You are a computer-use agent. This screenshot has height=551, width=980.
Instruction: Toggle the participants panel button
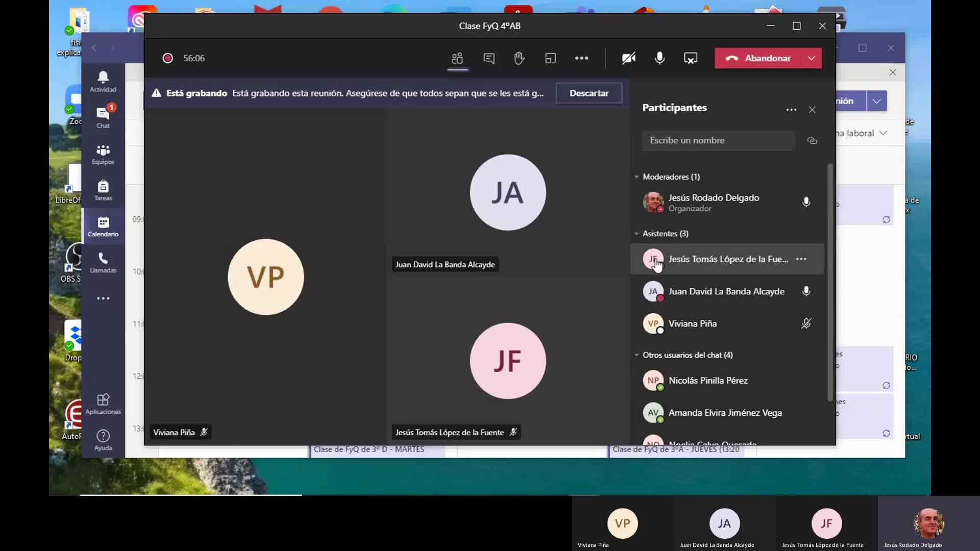pos(457,58)
